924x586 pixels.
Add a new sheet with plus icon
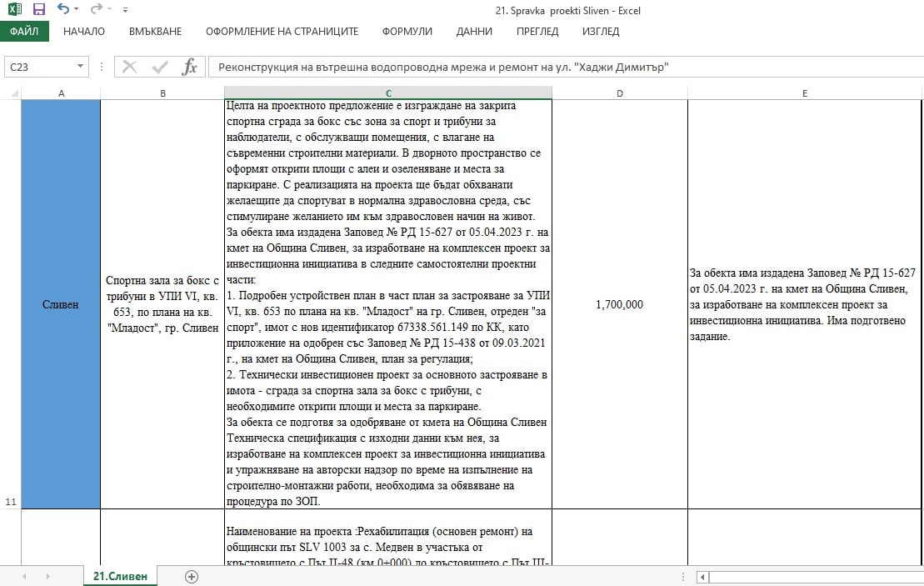[192, 576]
